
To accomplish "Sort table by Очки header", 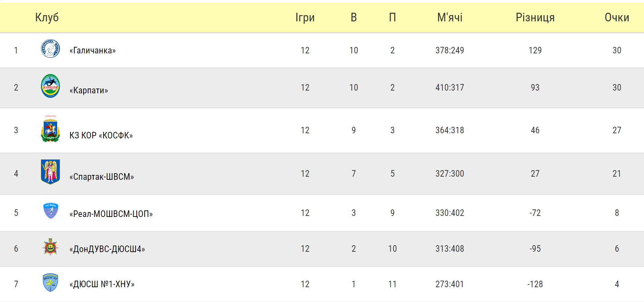I will point(617,17).
